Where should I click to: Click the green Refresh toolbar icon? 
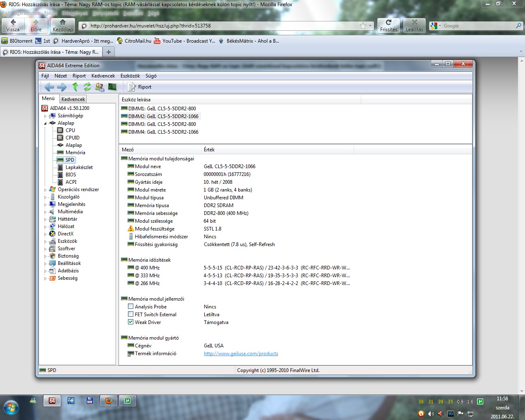coord(87,87)
